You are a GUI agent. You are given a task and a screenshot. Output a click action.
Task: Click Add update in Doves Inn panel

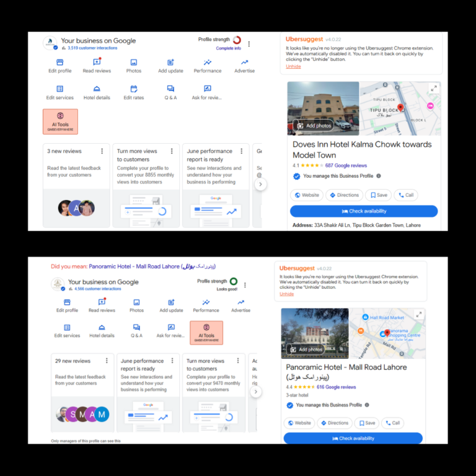(x=170, y=66)
